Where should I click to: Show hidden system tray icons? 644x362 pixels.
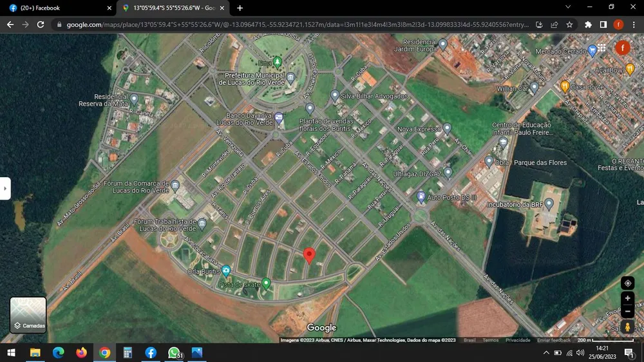click(x=546, y=352)
